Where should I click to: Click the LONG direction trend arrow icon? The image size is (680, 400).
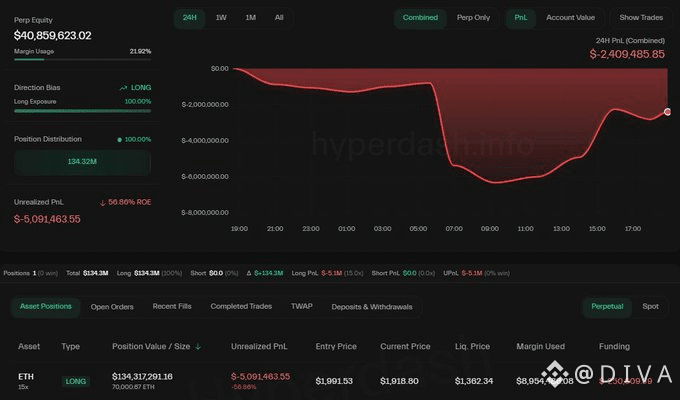[x=123, y=88]
